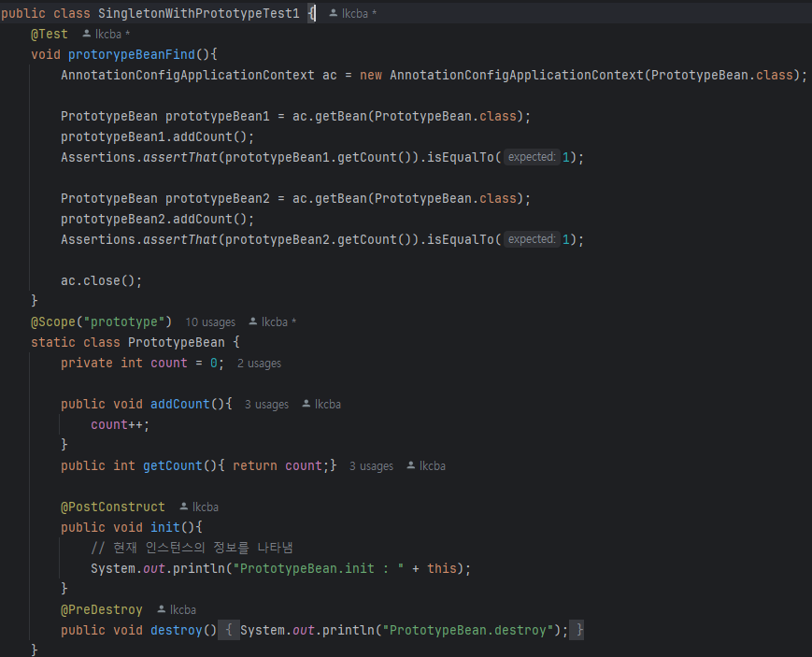Click the prototypeBean2 variable declaration

(218, 198)
